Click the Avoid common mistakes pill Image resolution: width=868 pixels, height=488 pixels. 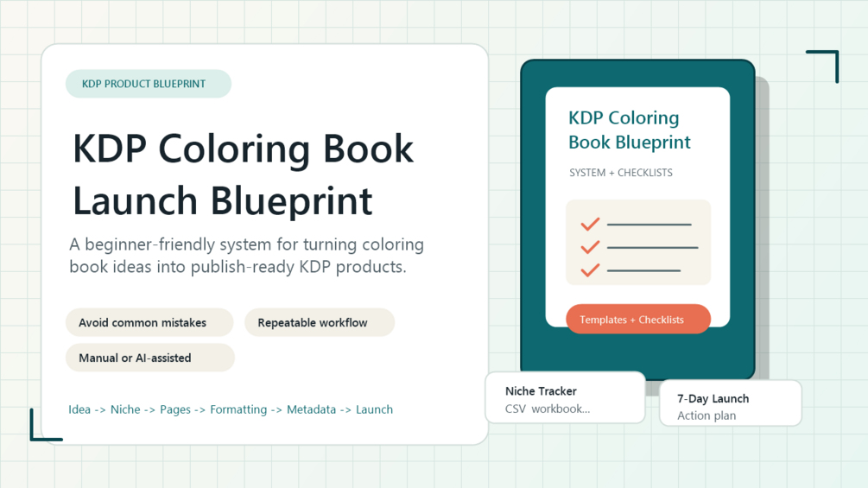(x=149, y=322)
